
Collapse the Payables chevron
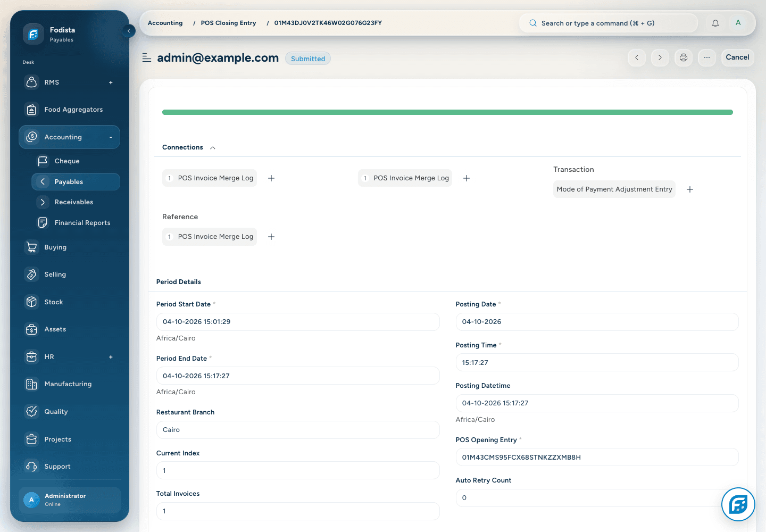[x=43, y=182]
